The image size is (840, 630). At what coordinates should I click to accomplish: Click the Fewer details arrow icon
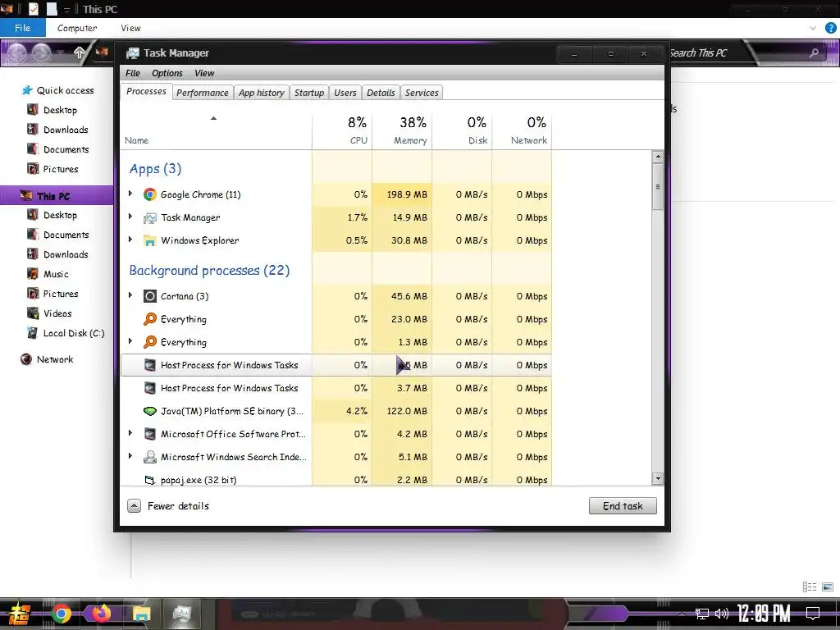click(x=134, y=505)
